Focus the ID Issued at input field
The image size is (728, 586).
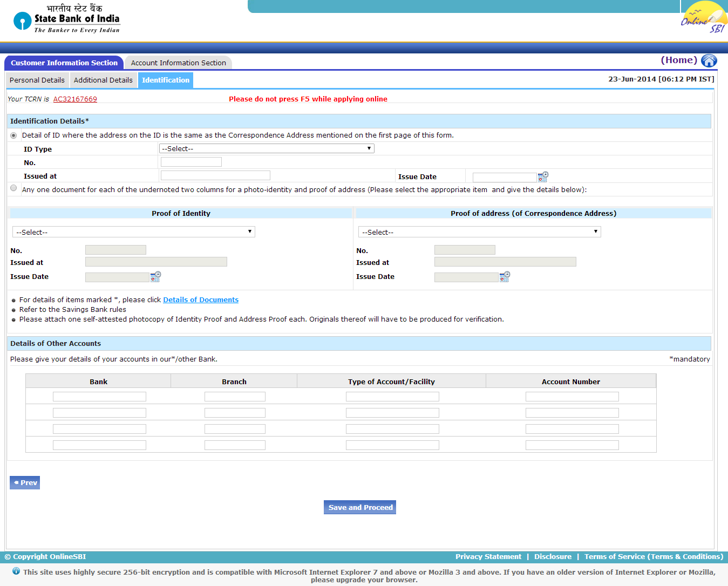pyautogui.click(x=215, y=175)
